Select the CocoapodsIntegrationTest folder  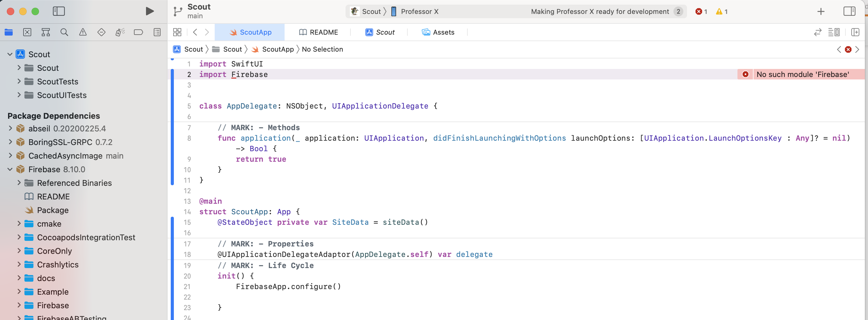(x=80, y=237)
